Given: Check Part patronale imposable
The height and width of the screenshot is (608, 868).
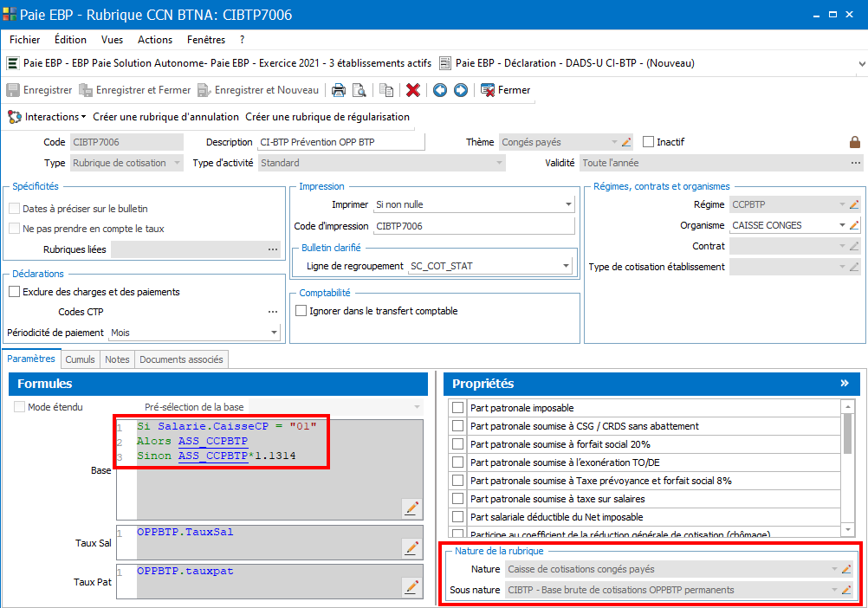Looking at the screenshot, I should (x=457, y=408).
